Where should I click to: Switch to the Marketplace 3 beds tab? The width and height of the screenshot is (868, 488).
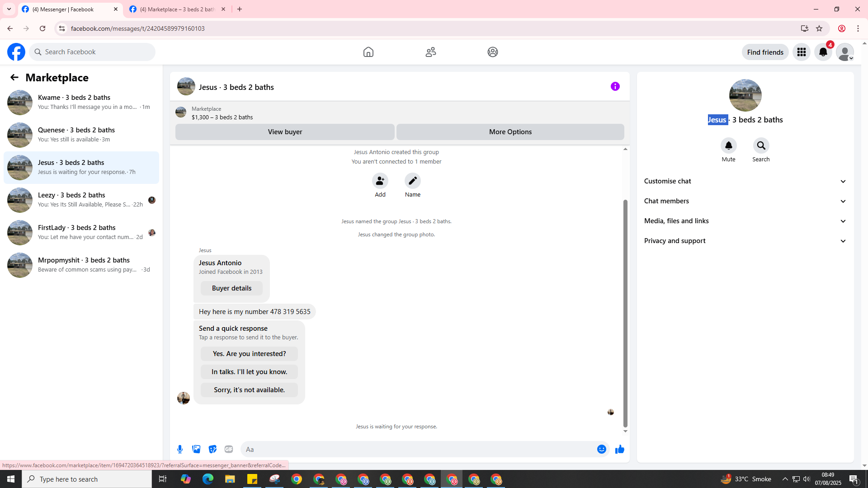(x=178, y=9)
